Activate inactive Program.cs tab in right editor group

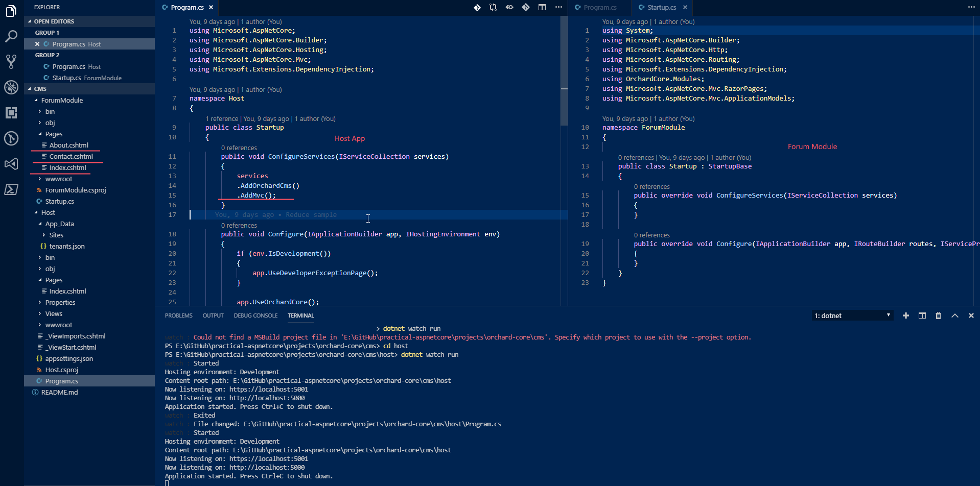click(x=599, y=7)
